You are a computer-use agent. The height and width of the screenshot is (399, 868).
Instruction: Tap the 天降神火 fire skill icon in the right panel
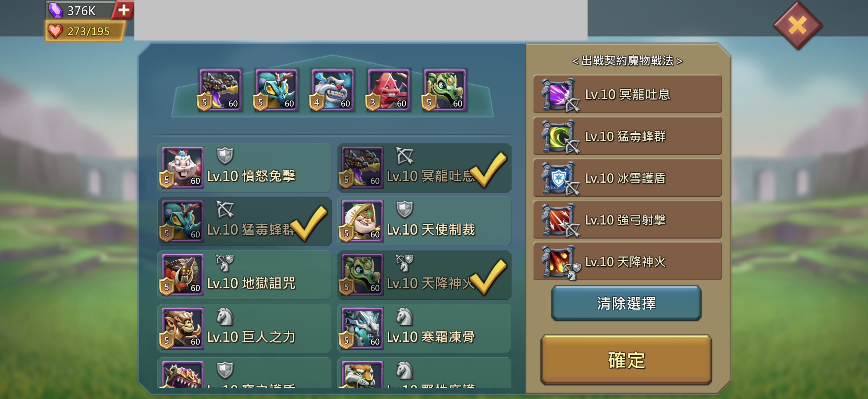coord(559,262)
